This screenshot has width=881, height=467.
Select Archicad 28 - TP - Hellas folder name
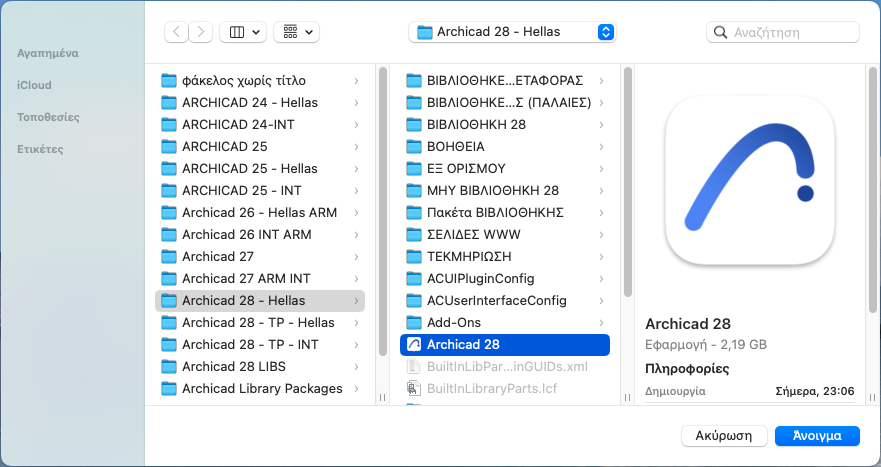258,323
